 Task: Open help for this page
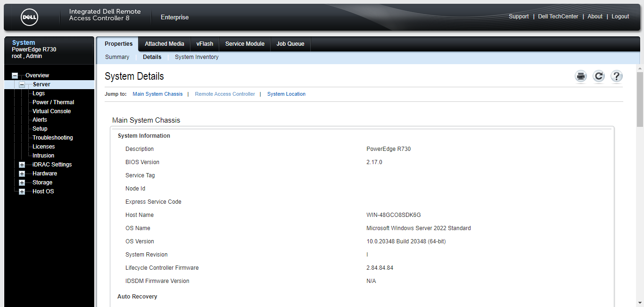coord(617,76)
